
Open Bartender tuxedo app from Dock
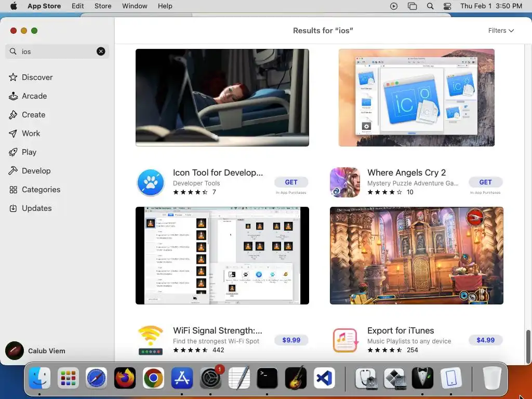422,378
